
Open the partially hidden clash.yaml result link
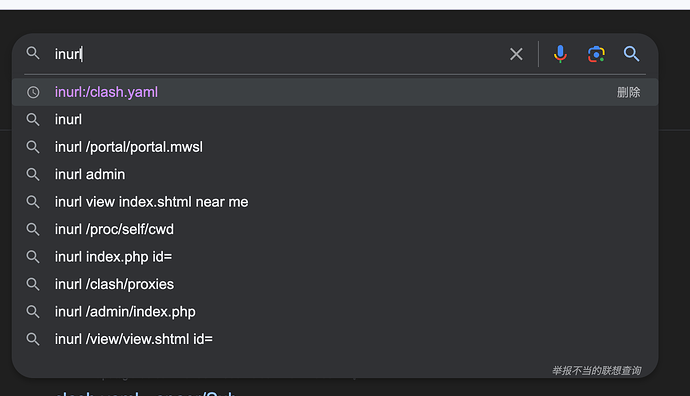point(145,393)
